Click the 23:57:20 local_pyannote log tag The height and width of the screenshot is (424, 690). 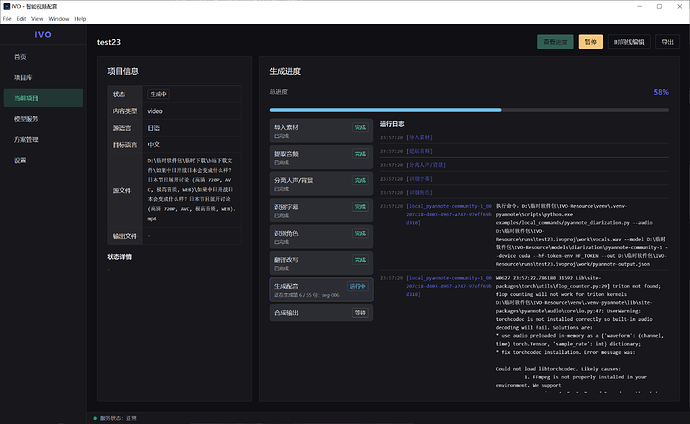(x=449, y=214)
